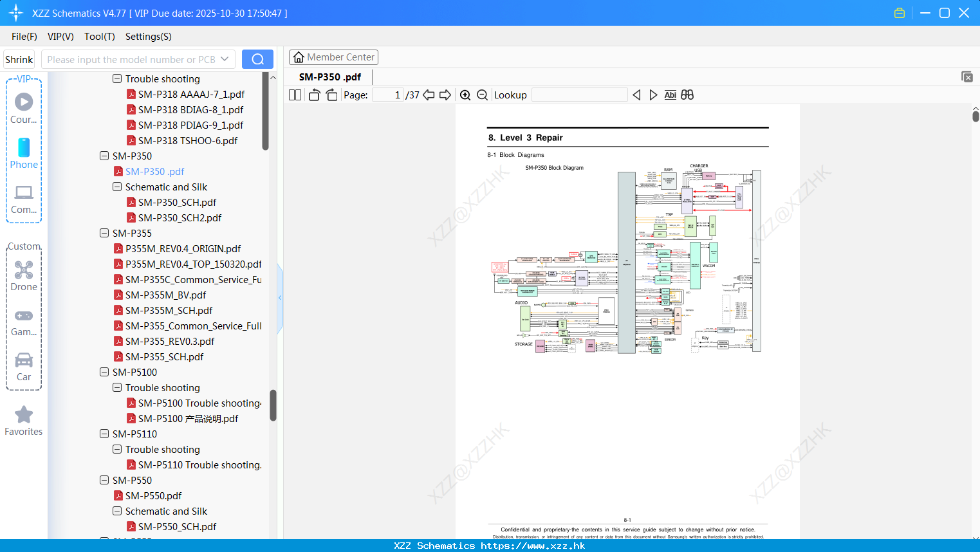980x552 pixels.
Task: Collapse the SM-P355 tree node
Action: coord(104,233)
